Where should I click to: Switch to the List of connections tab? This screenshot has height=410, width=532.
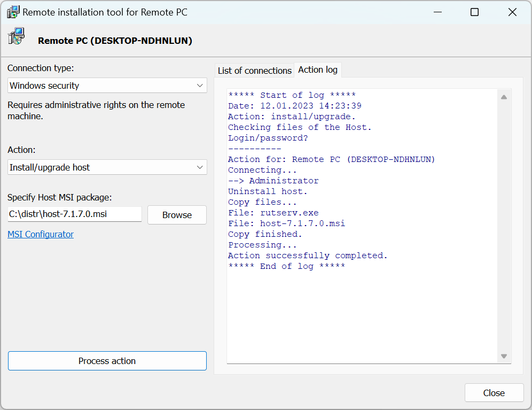coord(255,71)
